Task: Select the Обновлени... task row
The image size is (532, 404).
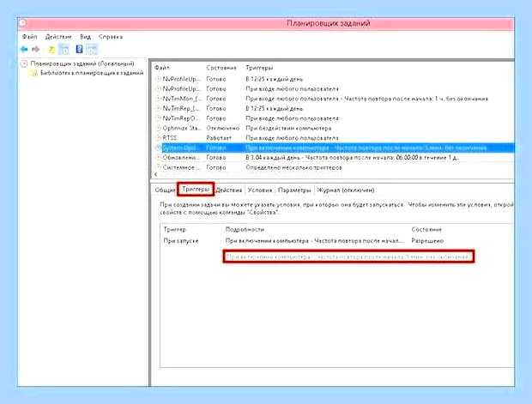Action: 334,158
